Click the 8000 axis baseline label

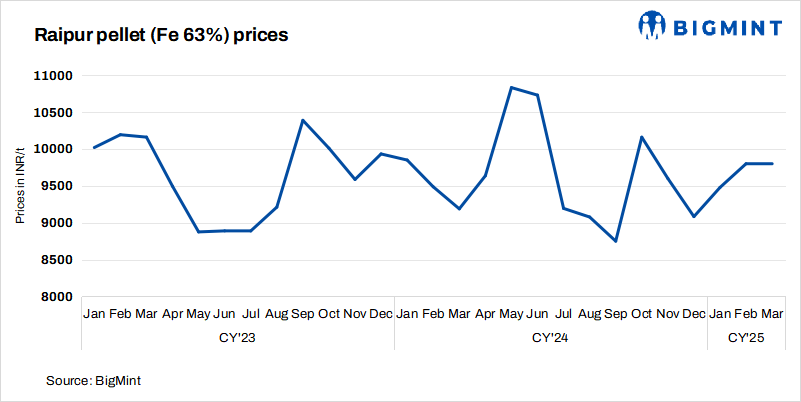tap(59, 297)
